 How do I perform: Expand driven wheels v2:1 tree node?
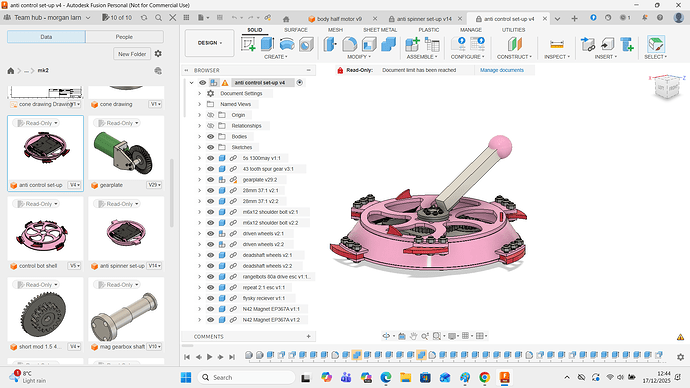pyautogui.click(x=199, y=234)
